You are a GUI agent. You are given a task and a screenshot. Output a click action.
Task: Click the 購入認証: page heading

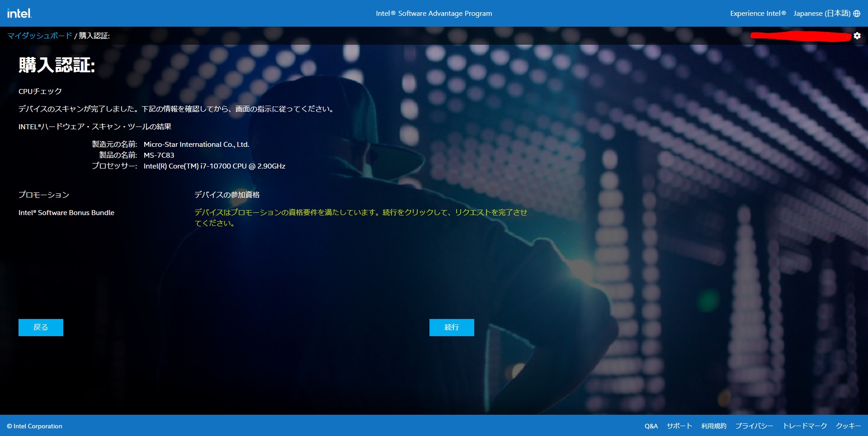(x=57, y=66)
